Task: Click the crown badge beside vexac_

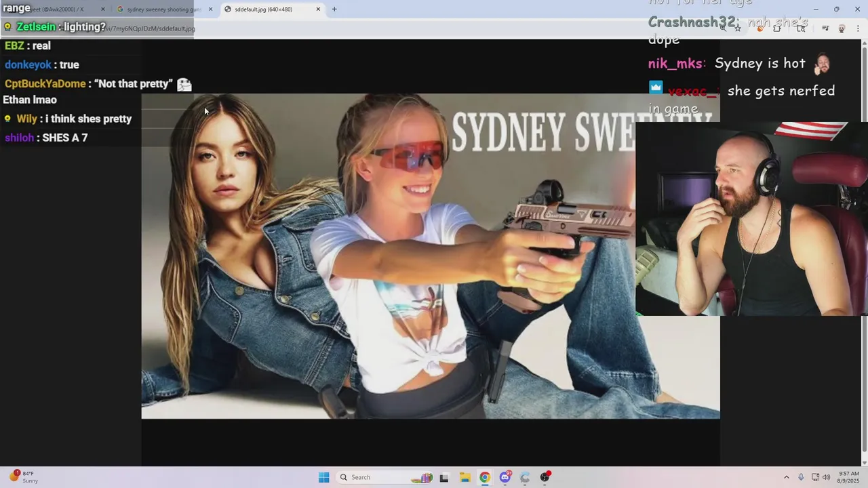Action: coord(656,87)
